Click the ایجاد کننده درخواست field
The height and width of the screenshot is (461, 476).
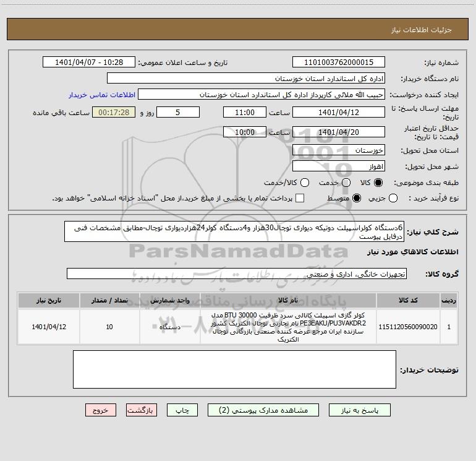pos(261,95)
